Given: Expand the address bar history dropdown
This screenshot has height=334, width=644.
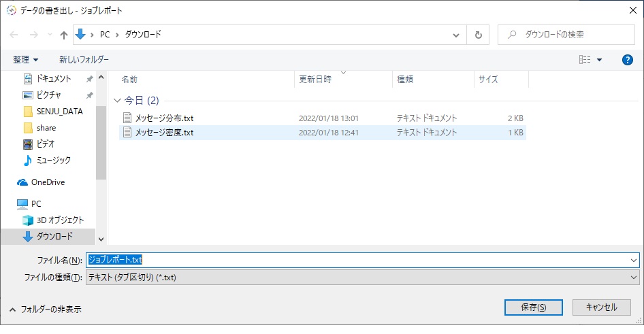Looking at the screenshot, I should pos(456,35).
